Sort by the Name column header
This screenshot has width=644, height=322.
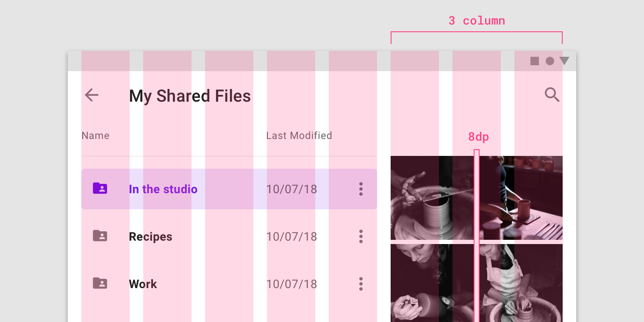95,136
